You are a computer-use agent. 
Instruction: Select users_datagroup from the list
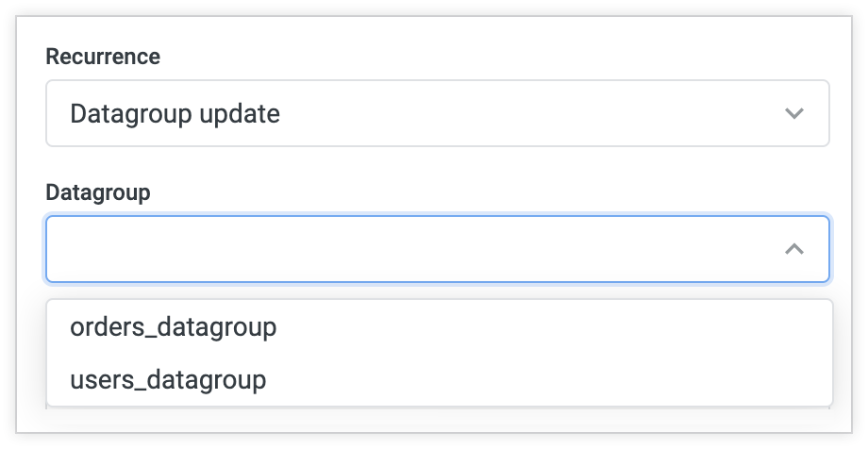(x=168, y=380)
